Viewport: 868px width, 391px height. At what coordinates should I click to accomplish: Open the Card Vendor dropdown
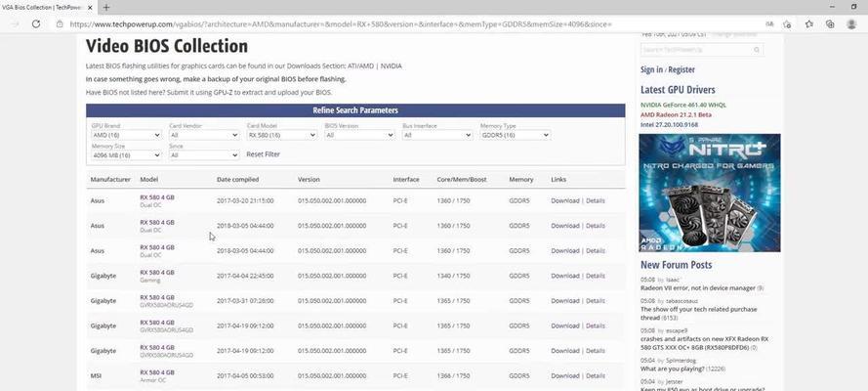[204, 135]
